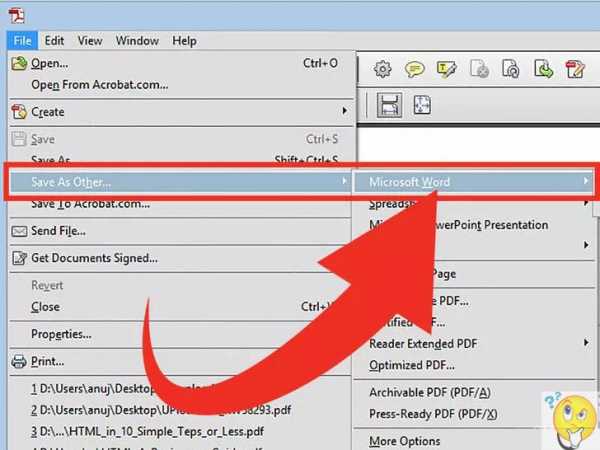This screenshot has width=600, height=450.
Task: Open the Help menu
Action: click(x=184, y=41)
